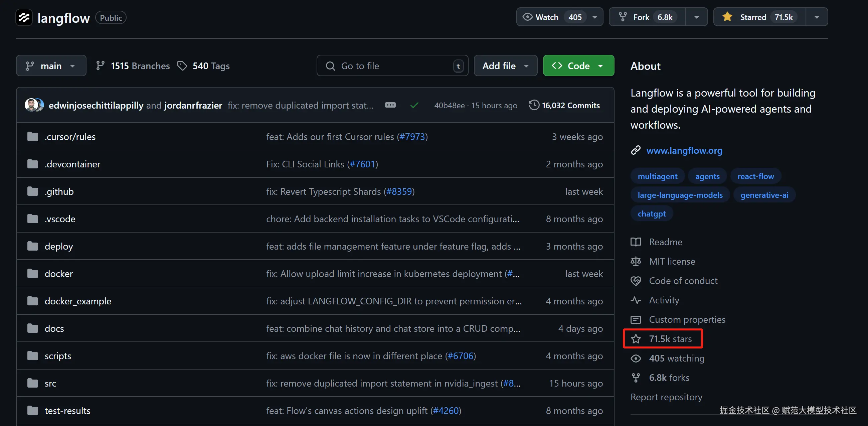Click the Langflow logo icon
This screenshot has width=868, height=426.
tap(24, 17)
